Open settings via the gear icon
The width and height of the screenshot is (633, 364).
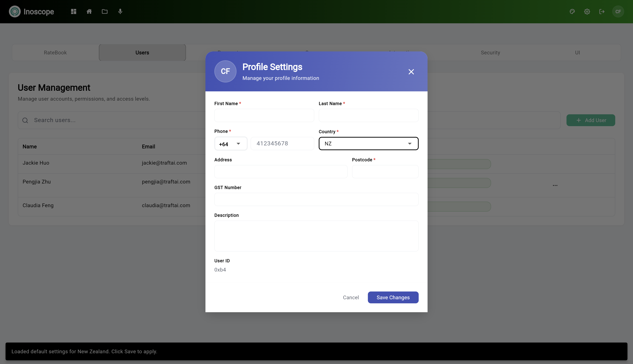point(587,11)
